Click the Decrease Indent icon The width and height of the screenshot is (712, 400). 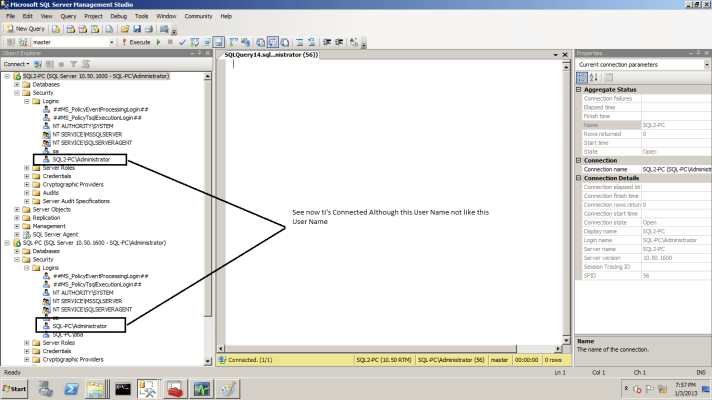point(327,42)
